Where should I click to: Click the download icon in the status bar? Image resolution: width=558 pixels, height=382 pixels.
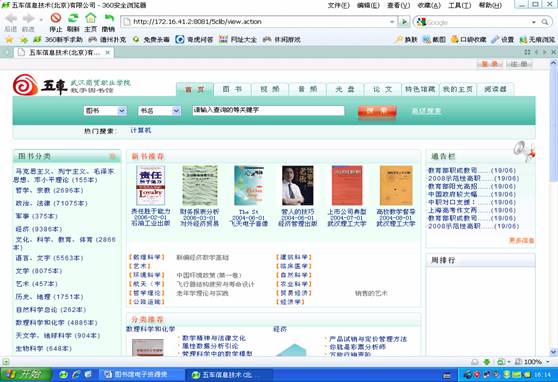tap(487, 362)
